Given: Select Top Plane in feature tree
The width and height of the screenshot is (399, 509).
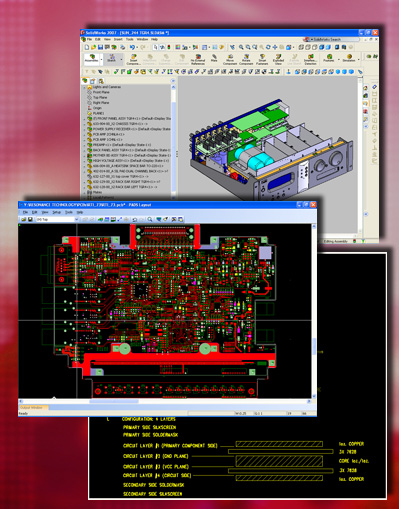Looking at the screenshot, I should click(x=100, y=97).
